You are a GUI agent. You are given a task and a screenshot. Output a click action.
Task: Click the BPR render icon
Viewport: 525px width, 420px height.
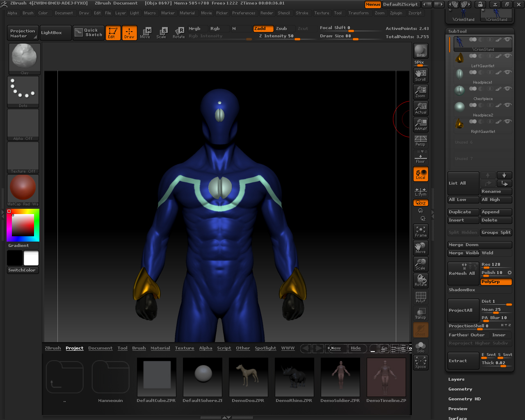[x=420, y=51]
